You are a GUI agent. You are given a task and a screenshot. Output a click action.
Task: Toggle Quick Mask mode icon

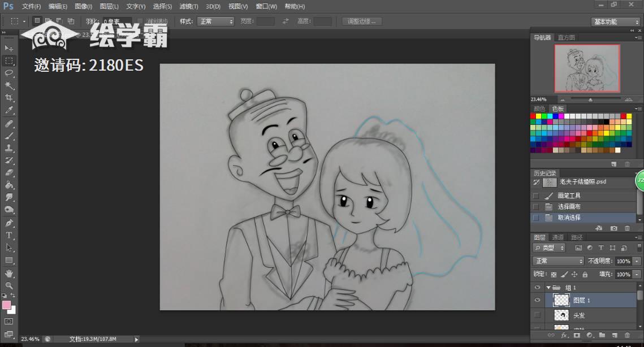pyautogui.click(x=9, y=322)
